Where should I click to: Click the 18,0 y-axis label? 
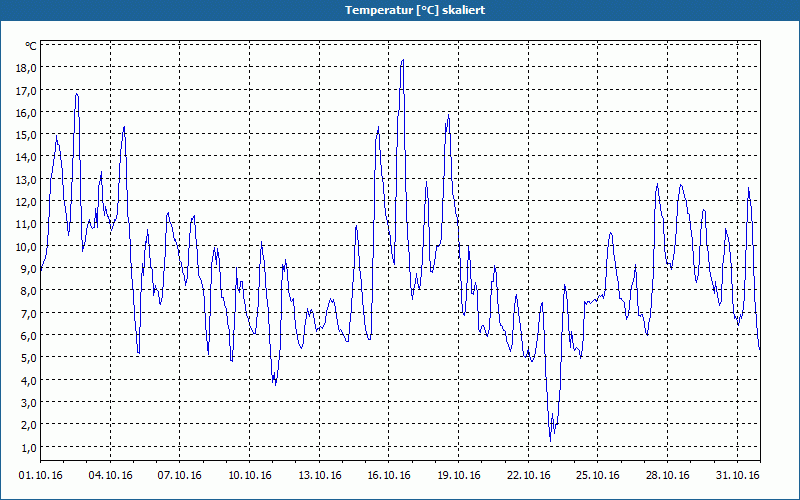click(x=27, y=68)
